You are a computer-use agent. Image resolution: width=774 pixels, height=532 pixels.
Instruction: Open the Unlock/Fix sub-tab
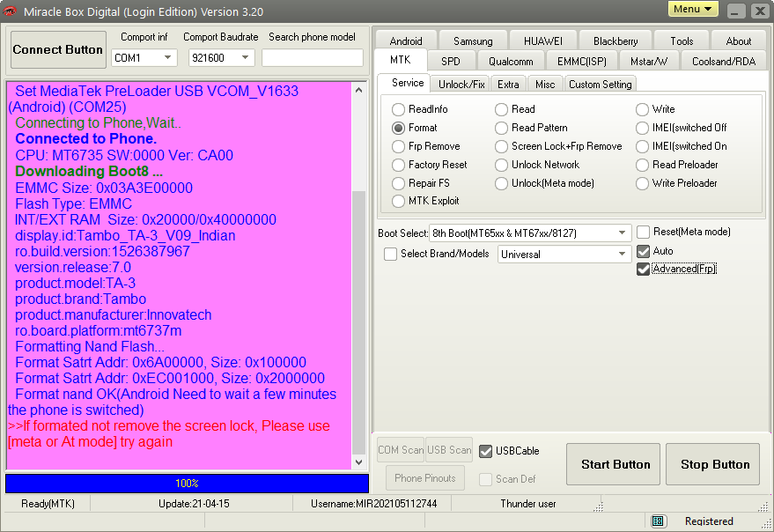point(461,85)
